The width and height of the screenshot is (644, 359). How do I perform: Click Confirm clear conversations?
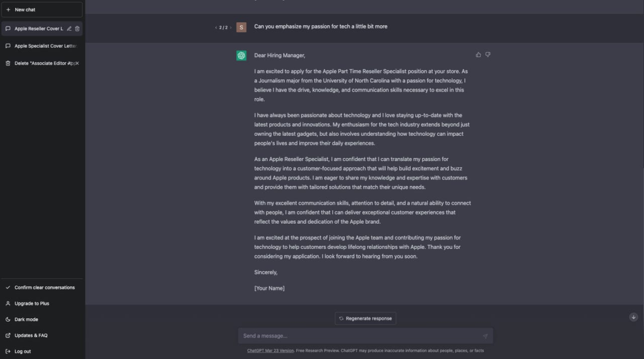[44, 287]
